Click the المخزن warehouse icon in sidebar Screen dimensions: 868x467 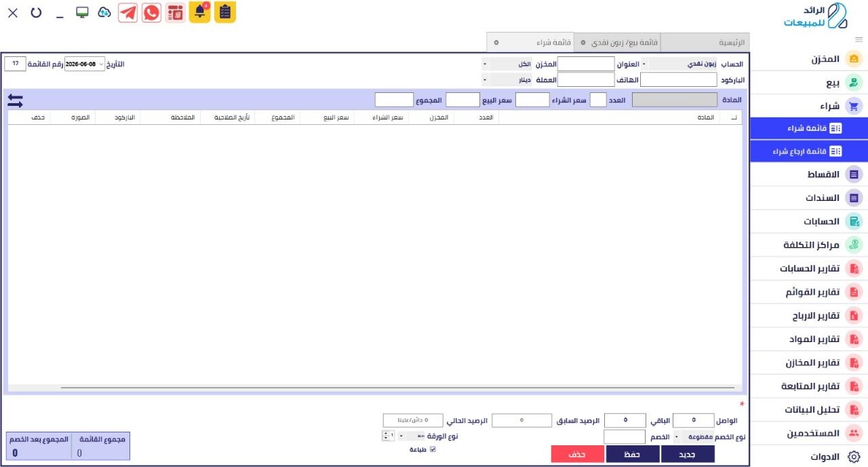point(854,59)
